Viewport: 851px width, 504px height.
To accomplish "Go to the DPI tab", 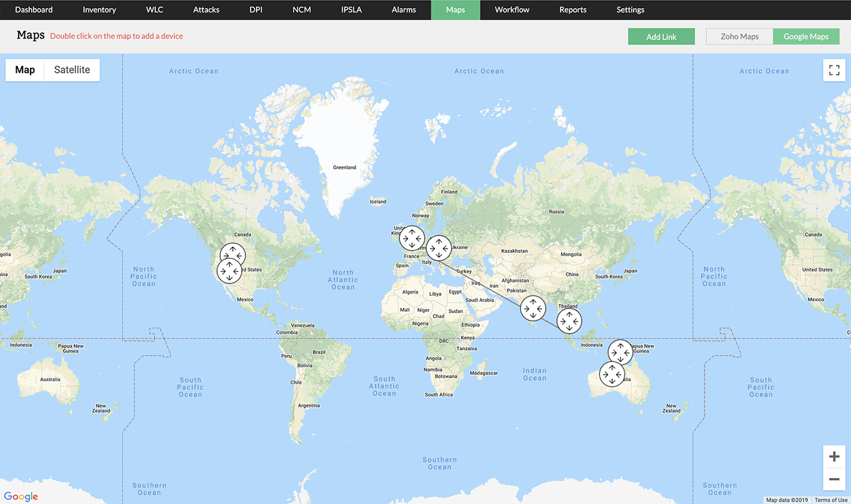I will tap(256, 10).
